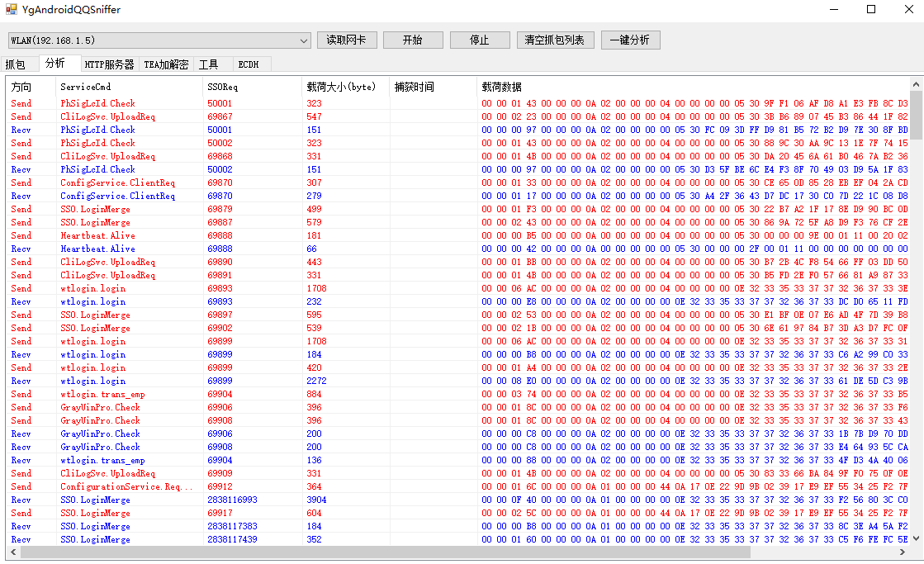924x564 pixels.
Task: Click the 开始 button to start capture
Action: tap(413, 40)
